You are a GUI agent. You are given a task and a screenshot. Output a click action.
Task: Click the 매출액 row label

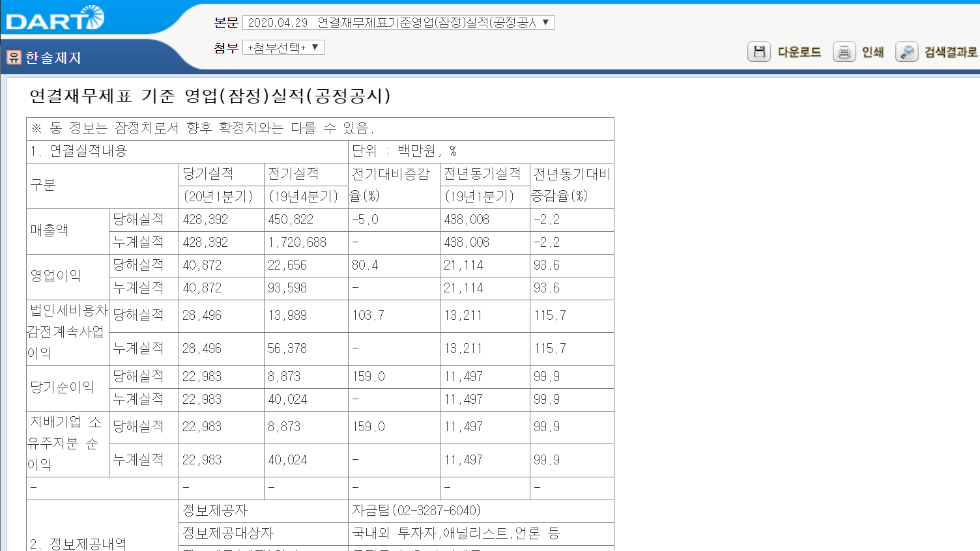coord(49,230)
